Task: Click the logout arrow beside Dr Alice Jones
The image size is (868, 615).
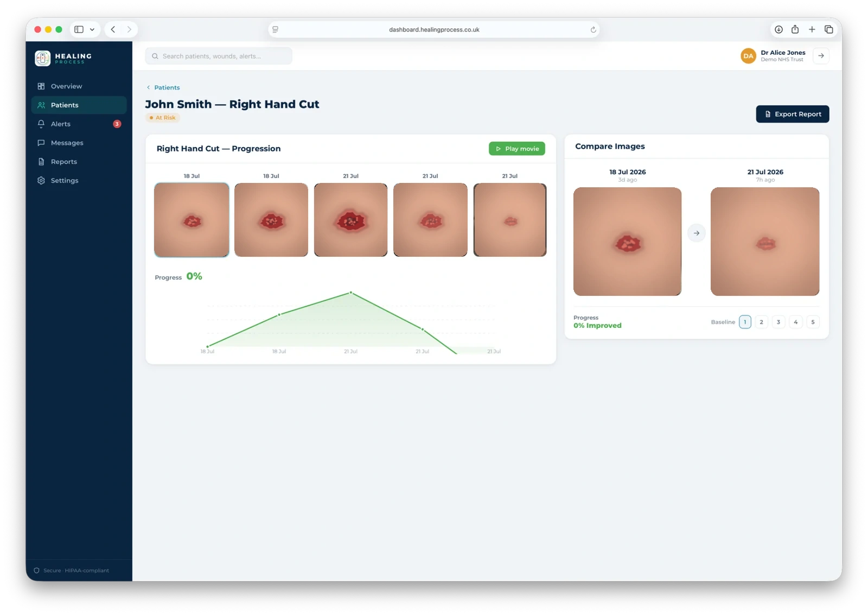Action: [x=821, y=56]
